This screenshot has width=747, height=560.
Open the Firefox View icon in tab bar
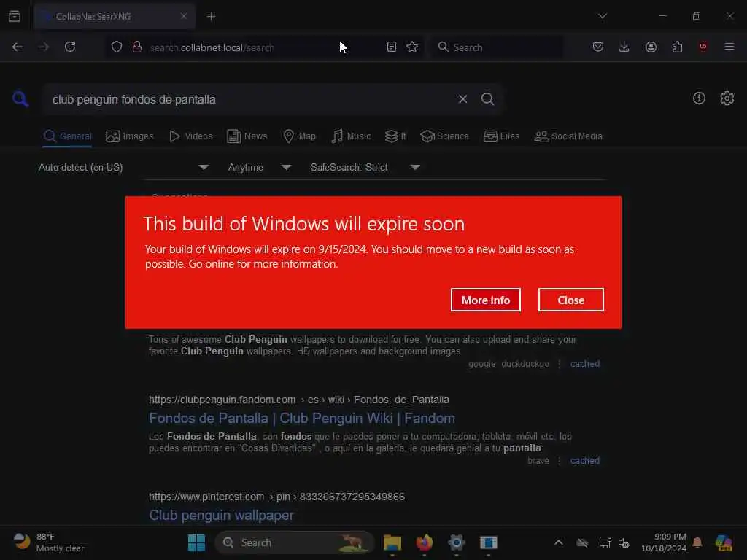pyautogui.click(x=15, y=16)
